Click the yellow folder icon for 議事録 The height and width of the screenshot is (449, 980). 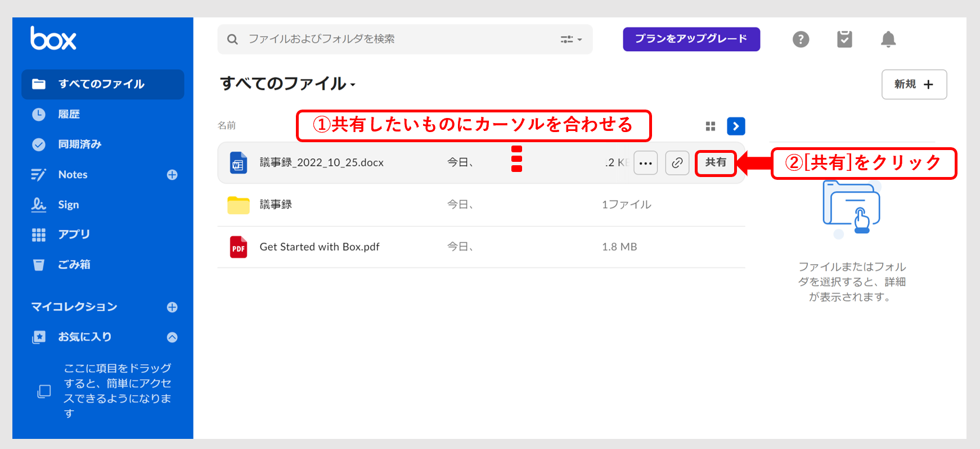click(x=239, y=205)
